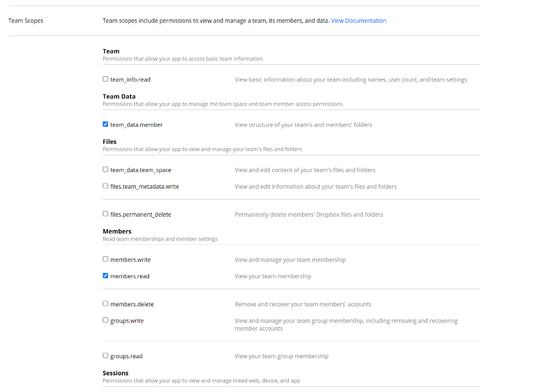538x392 pixels.
Task: Enable files.team_metadata.write permission checkbox
Action: point(106,186)
